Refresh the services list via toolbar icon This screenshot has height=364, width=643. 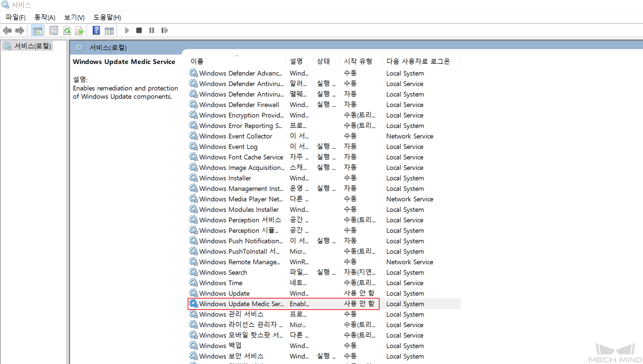point(67,31)
